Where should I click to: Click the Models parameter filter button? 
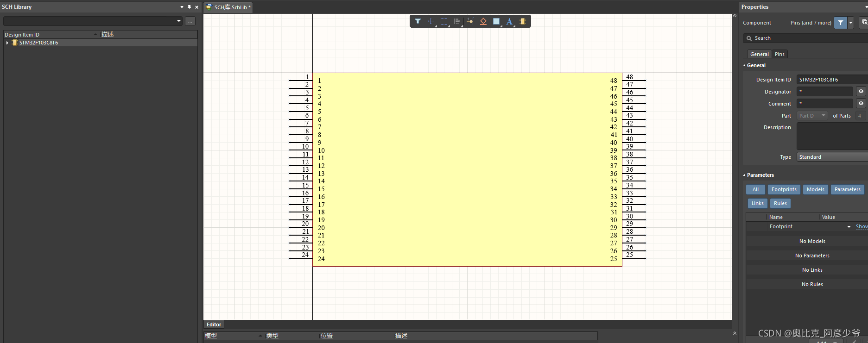point(815,189)
